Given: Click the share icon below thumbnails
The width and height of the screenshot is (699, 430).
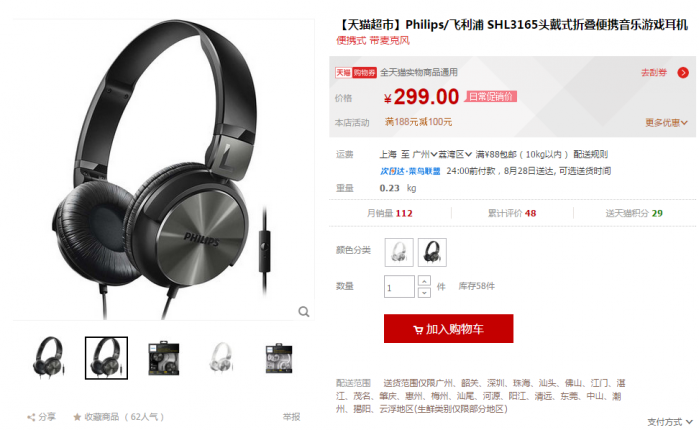Looking at the screenshot, I should (x=31, y=417).
